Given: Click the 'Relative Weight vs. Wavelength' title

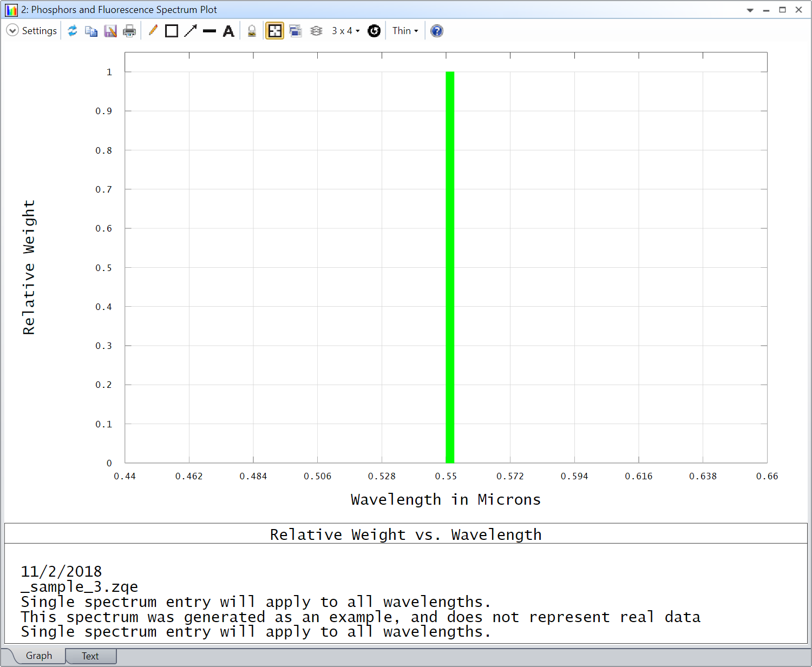Looking at the screenshot, I should (x=405, y=534).
